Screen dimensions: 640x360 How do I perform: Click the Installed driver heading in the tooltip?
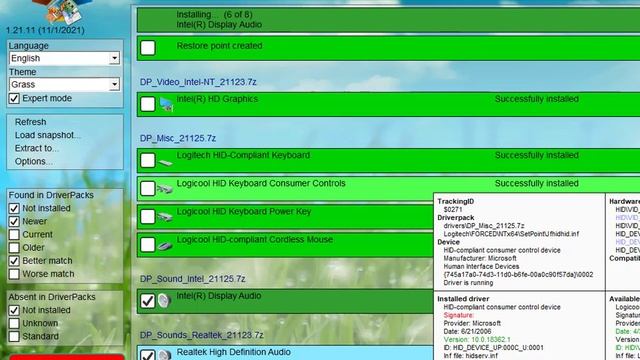(x=463, y=299)
